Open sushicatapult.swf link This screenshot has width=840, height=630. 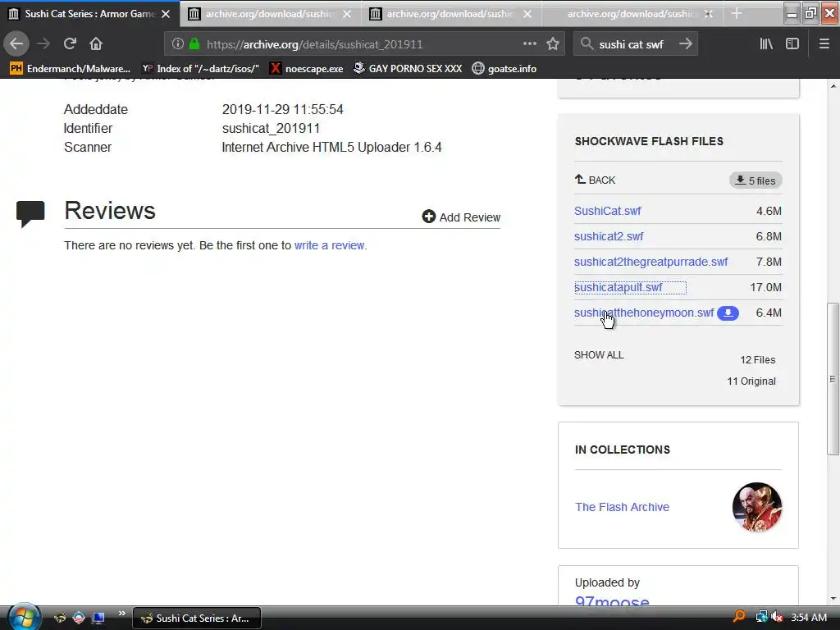click(619, 288)
